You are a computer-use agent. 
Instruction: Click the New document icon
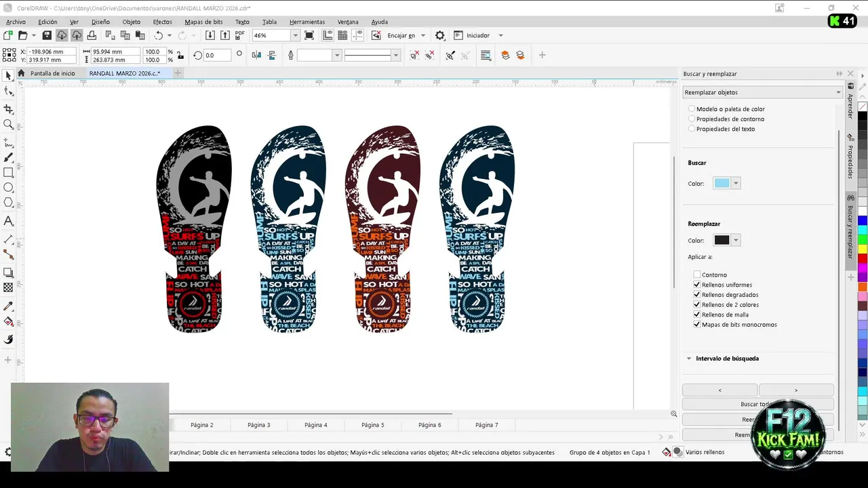[8, 35]
